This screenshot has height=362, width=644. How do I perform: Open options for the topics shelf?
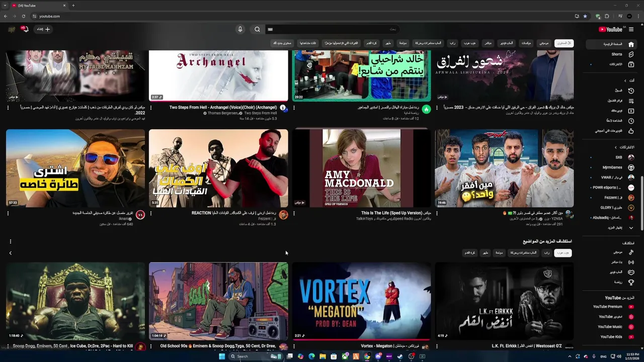pyautogui.click(x=10, y=241)
